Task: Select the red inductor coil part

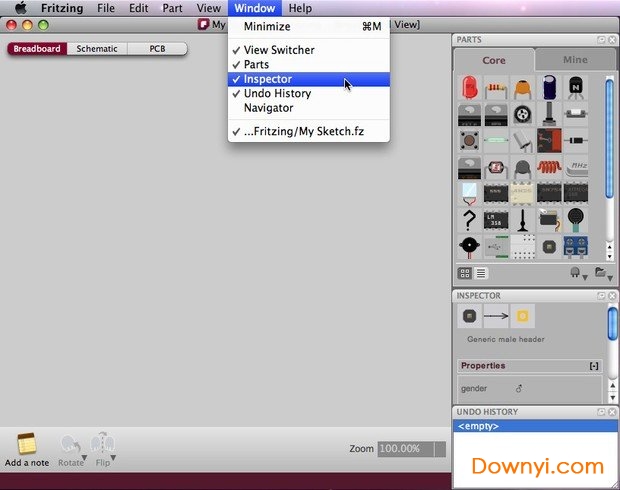Action: click(549, 166)
